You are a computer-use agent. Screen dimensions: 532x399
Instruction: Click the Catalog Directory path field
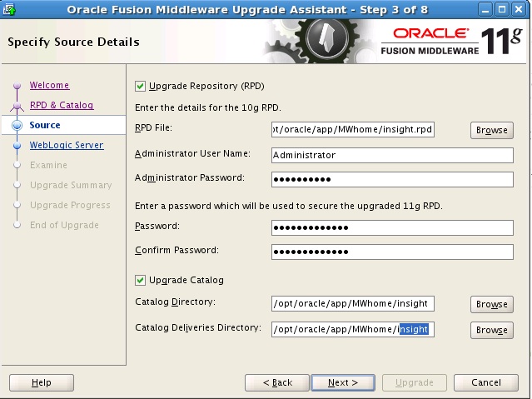click(x=353, y=303)
